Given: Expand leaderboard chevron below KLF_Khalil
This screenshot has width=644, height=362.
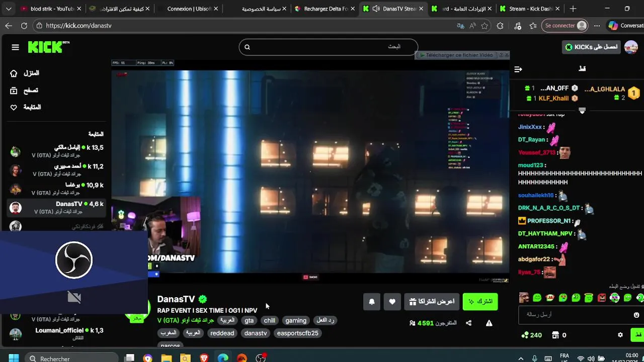Looking at the screenshot, I should (x=582, y=111).
